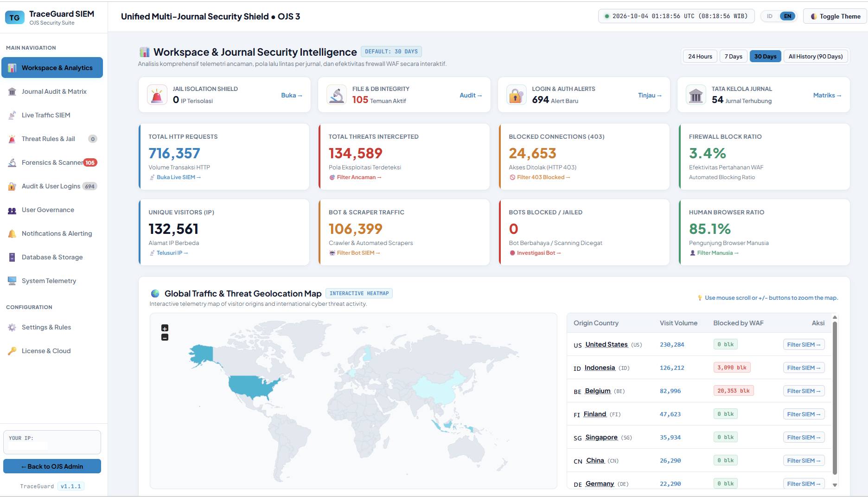Click the Tata Kelola Jurnal building icon
868x497 pixels.
coord(696,95)
